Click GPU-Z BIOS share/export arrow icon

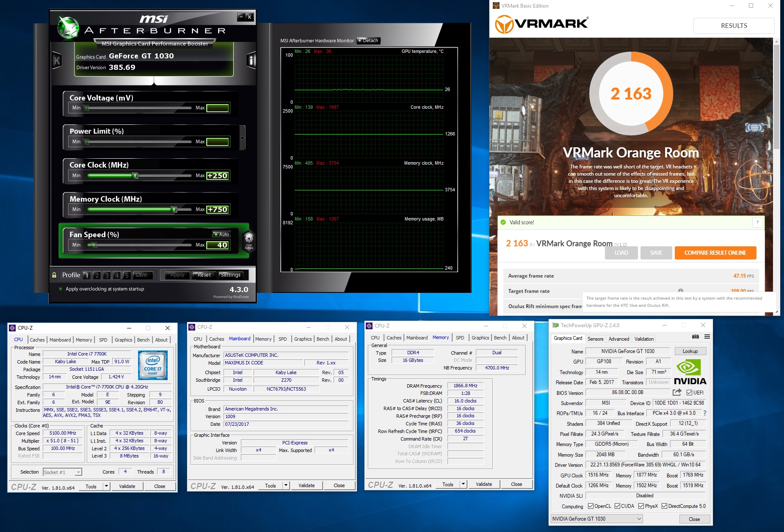click(x=677, y=392)
